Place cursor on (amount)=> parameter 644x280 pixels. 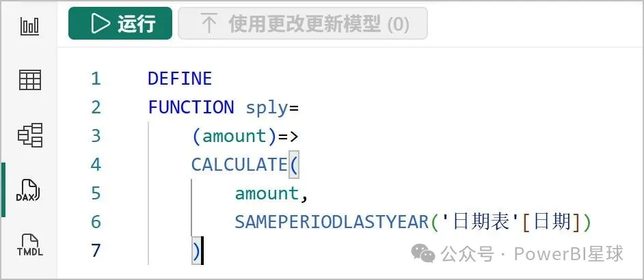coord(245,136)
